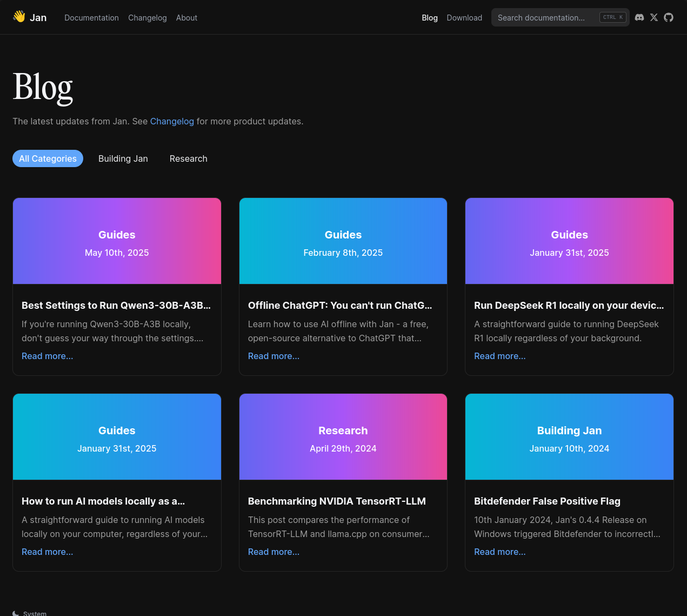Go to the Changelog nav item

pos(147,18)
